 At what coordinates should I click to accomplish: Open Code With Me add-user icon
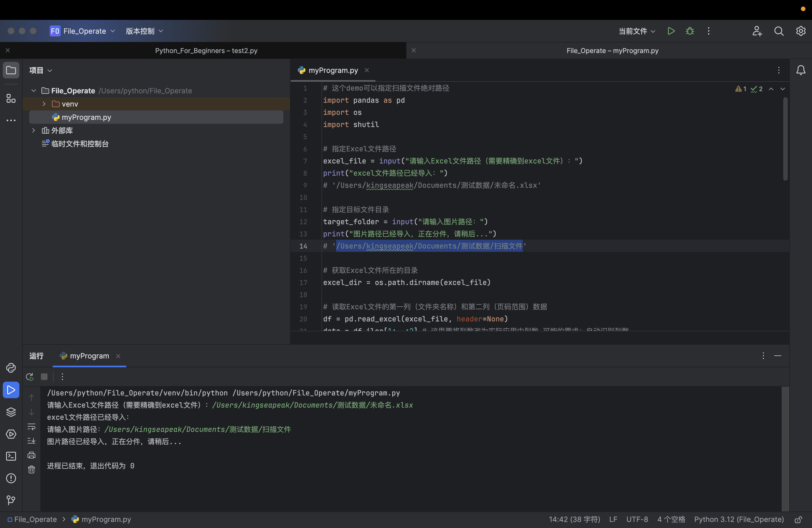click(757, 31)
